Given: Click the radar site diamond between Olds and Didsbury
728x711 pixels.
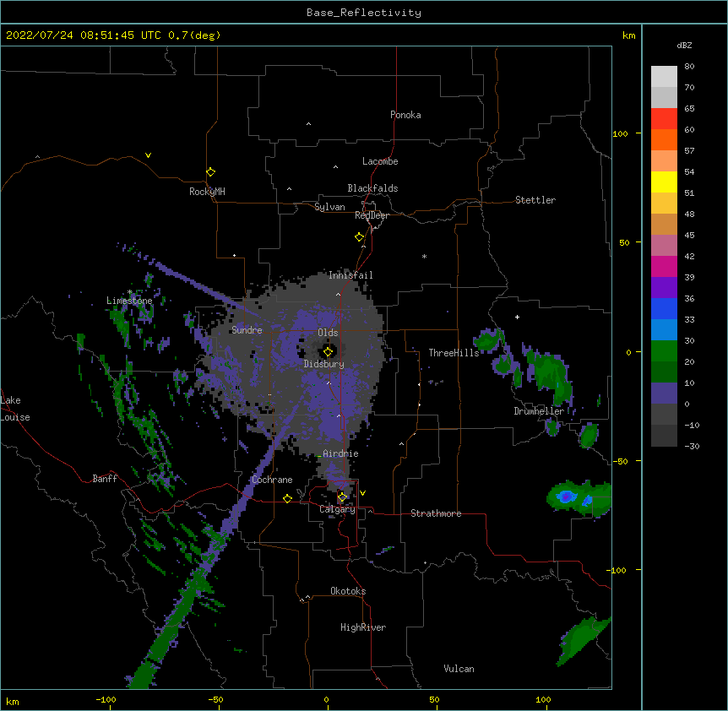Looking at the screenshot, I should (x=328, y=352).
